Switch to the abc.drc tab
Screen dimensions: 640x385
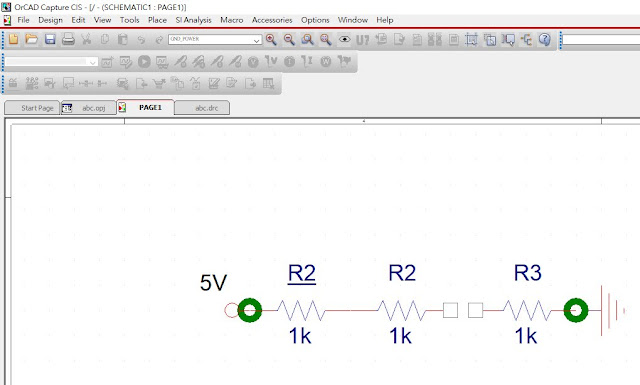[x=202, y=108]
